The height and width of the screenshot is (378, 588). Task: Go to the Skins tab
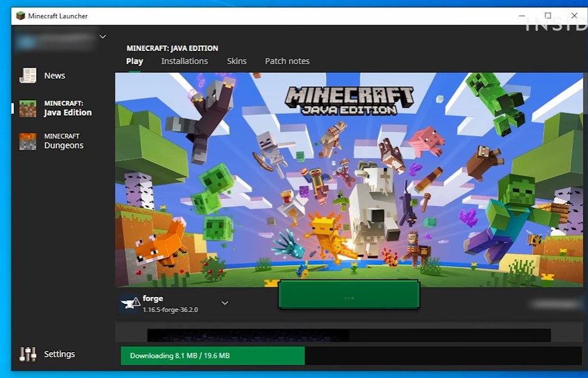pos(237,61)
